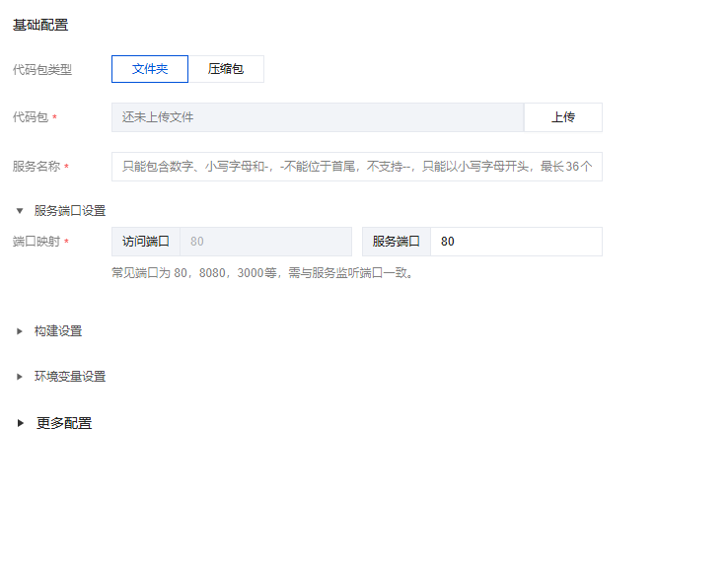Click the 端口映射 field label
The height and width of the screenshot is (571, 728).
click(36, 242)
